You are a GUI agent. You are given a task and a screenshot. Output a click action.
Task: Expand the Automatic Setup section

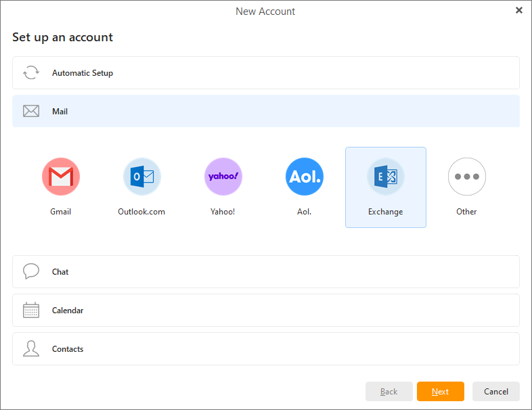tap(266, 72)
